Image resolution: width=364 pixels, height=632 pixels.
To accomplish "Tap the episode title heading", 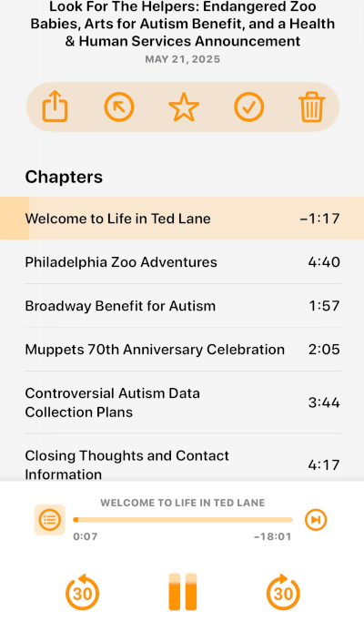I will pyautogui.click(x=183, y=24).
